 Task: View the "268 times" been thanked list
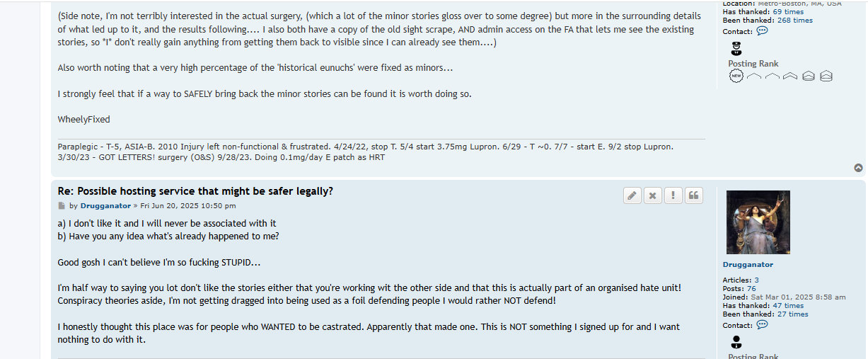coord(793,21)
